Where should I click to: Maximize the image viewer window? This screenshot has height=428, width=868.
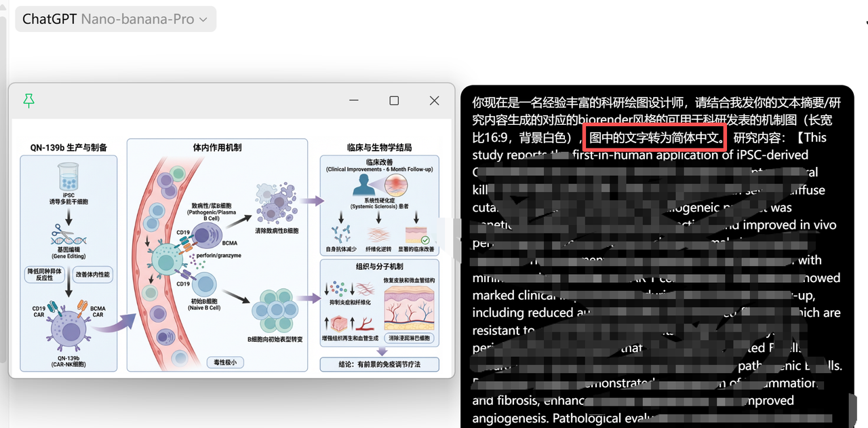[x=394, y=100]
